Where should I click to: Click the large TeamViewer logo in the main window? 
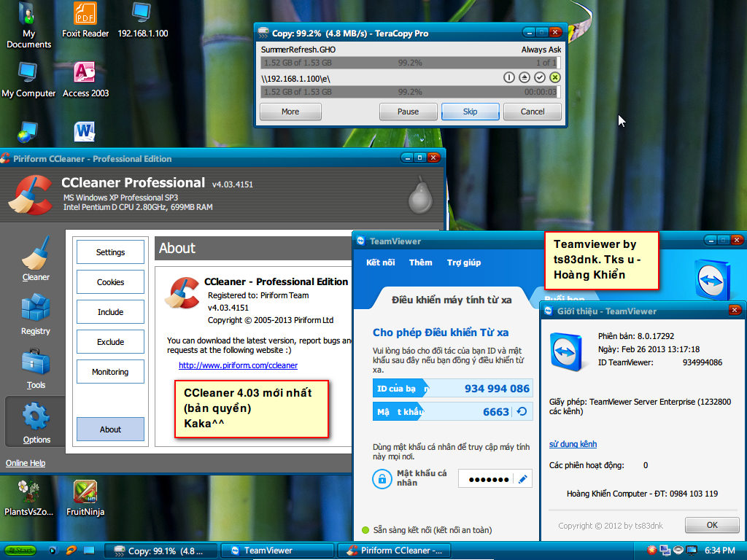(713, 281)
